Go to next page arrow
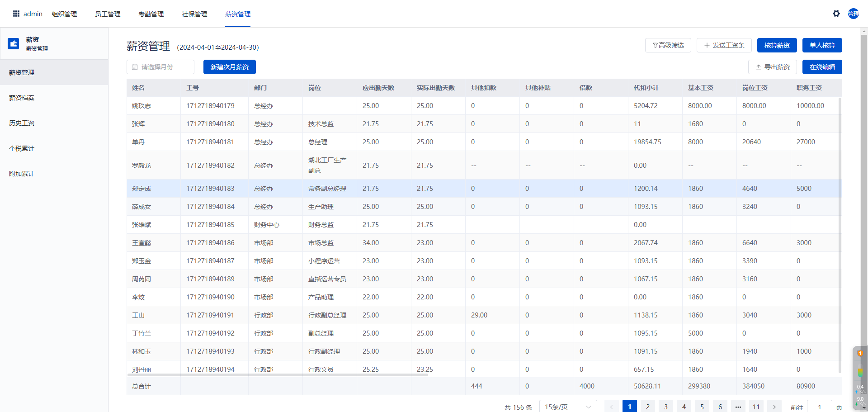The height and width of the screenshot is (412, 868). point(774,407)
